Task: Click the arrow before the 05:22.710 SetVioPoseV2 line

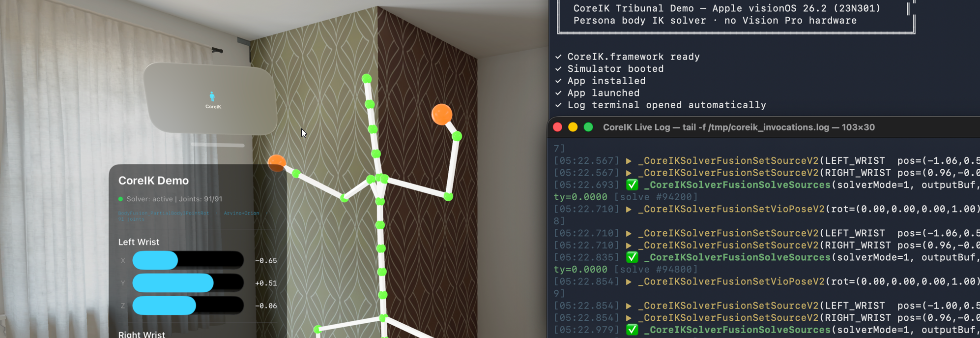Action: point(629,209)
